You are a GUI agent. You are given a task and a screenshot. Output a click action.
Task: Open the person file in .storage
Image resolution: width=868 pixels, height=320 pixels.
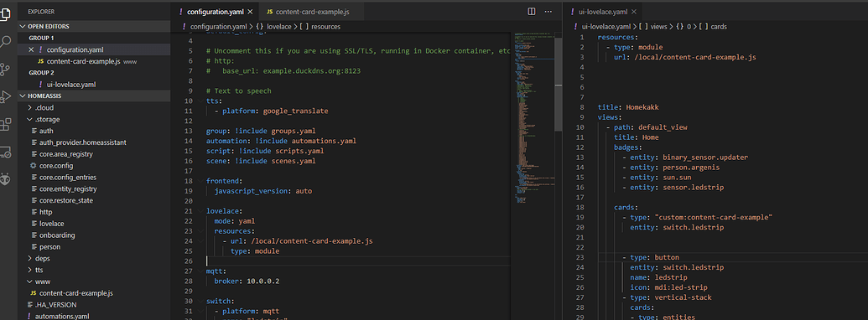point(49,246)
